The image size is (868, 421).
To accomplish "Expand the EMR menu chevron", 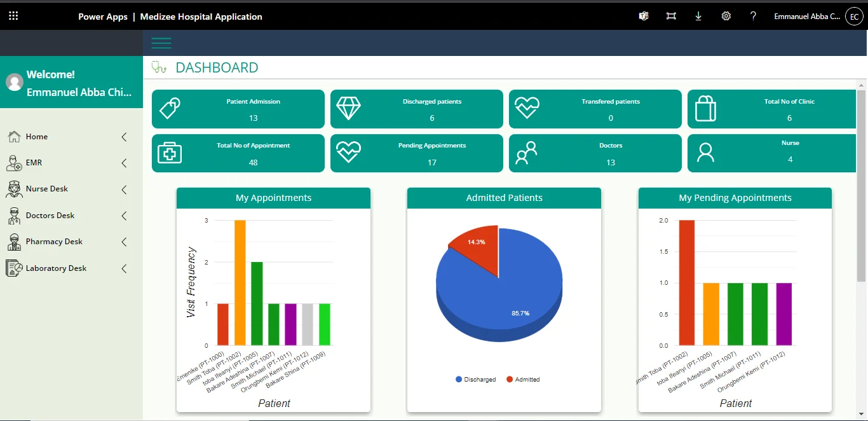I will pos(124,163).
